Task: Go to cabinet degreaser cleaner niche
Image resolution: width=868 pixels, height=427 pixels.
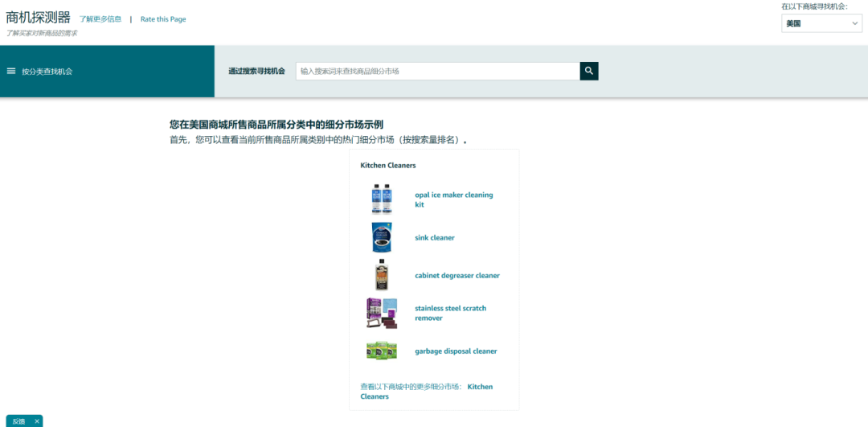Action: (457, 276)
